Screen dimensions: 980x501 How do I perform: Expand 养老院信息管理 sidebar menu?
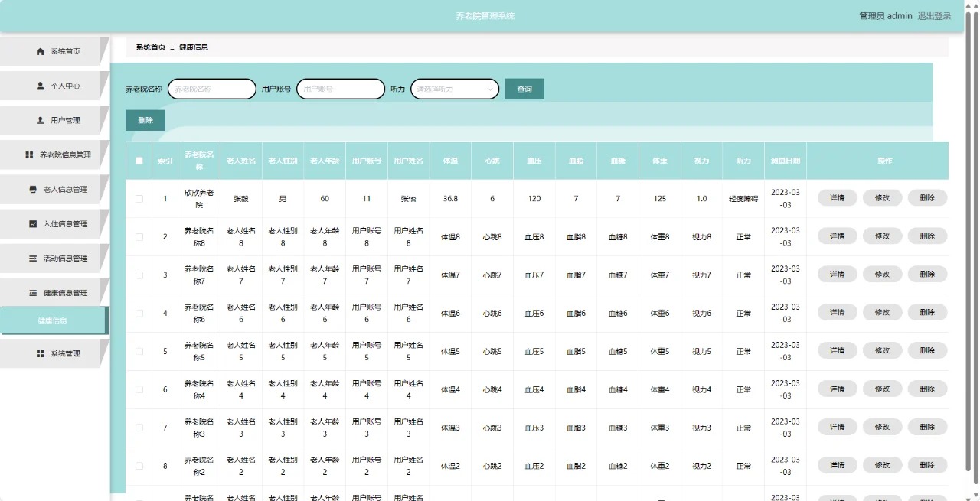[55, 155]
